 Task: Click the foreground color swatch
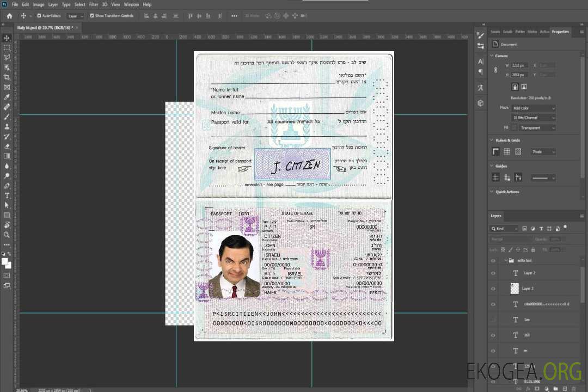point(4,261)
